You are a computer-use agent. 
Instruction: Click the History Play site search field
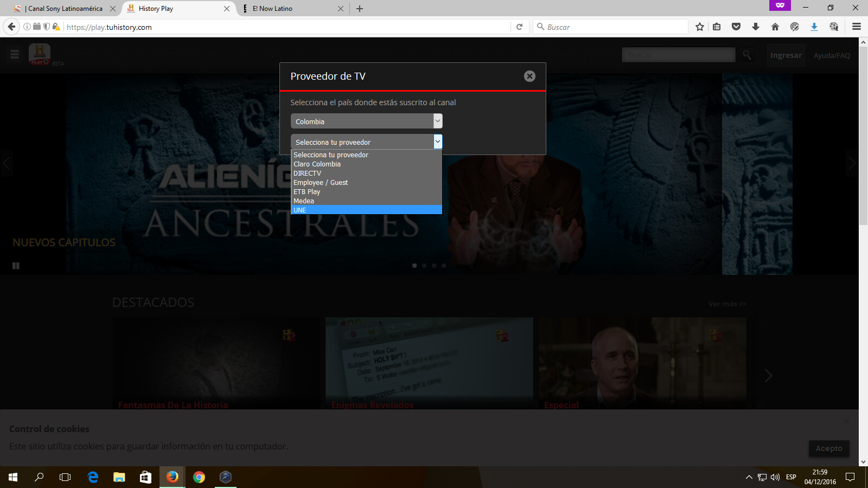click(x=679, y=55)
